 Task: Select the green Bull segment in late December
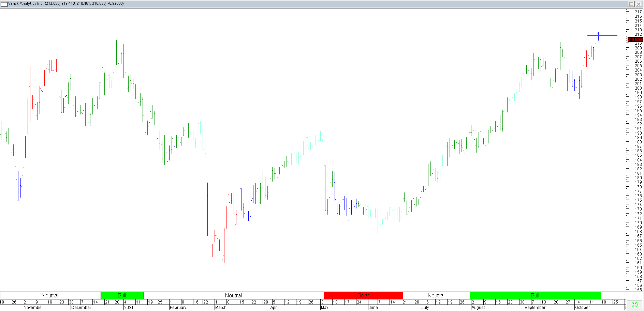pos(122,295)
